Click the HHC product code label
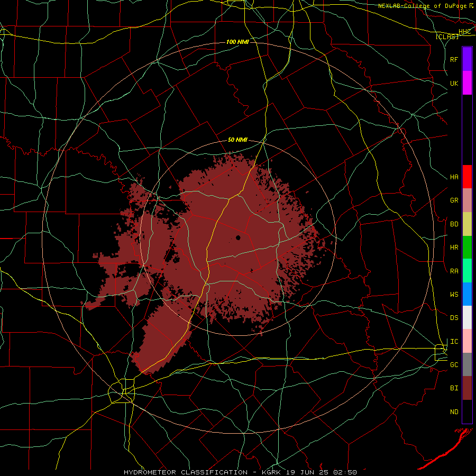This screenshot has height=476, width=476. click(464, 32)
